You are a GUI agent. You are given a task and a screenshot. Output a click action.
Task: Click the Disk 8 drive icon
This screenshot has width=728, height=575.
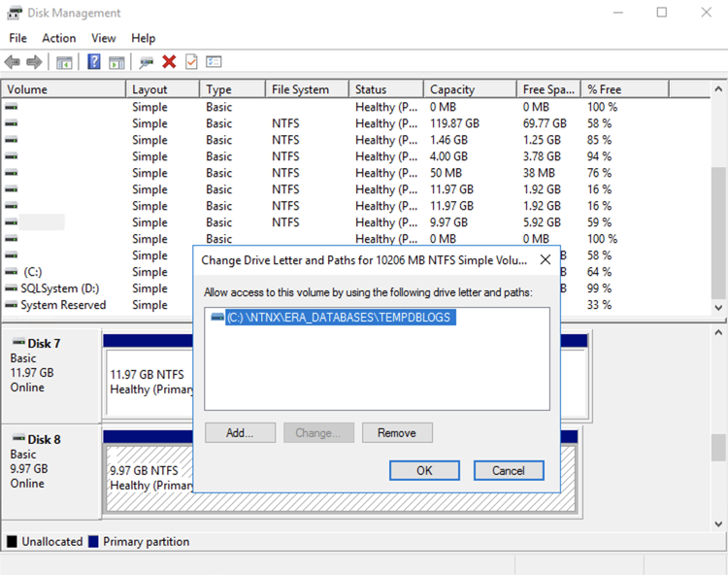pos(19,438)
